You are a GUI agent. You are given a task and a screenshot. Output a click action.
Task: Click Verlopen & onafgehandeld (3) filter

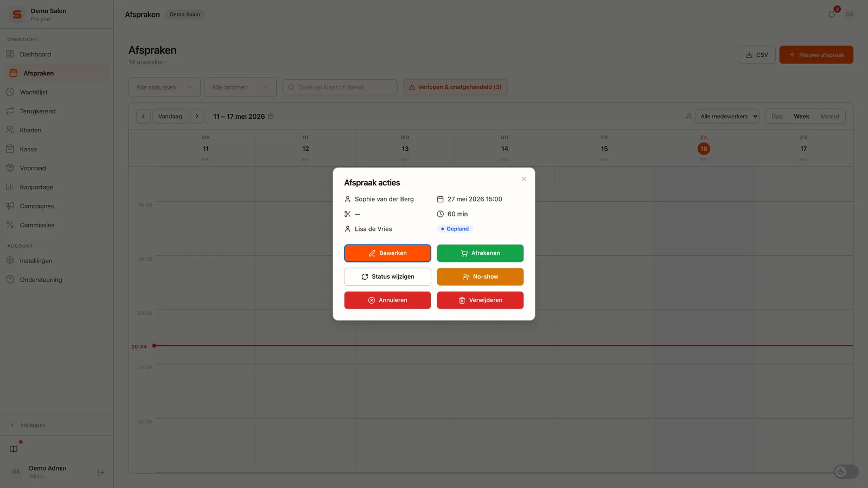pyautogui.click(x=455, y=87)
